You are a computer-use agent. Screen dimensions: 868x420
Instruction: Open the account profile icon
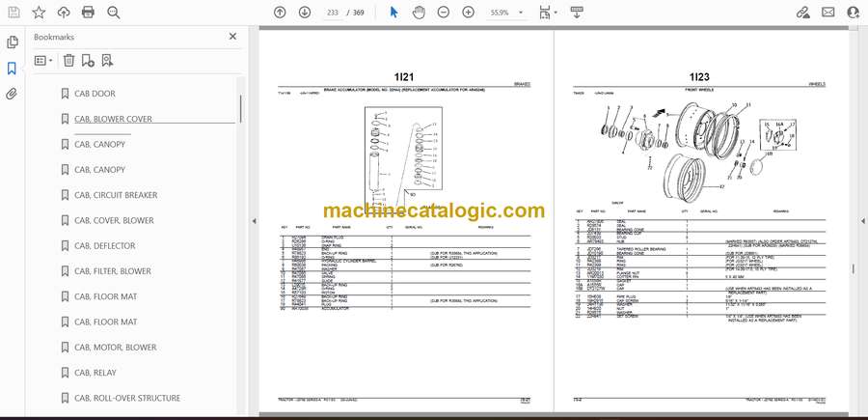pos(854,13)
